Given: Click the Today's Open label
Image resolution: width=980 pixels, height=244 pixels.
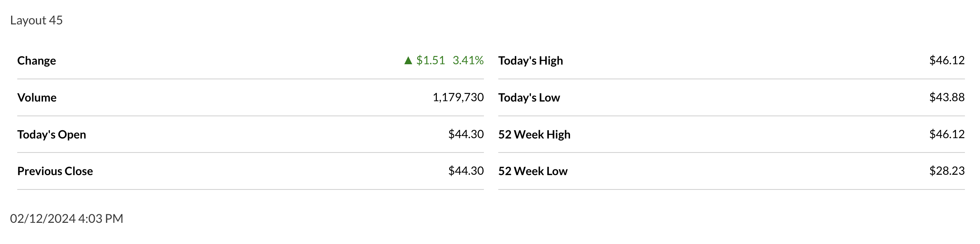Looking at the screenshot, I should [52, 134].
